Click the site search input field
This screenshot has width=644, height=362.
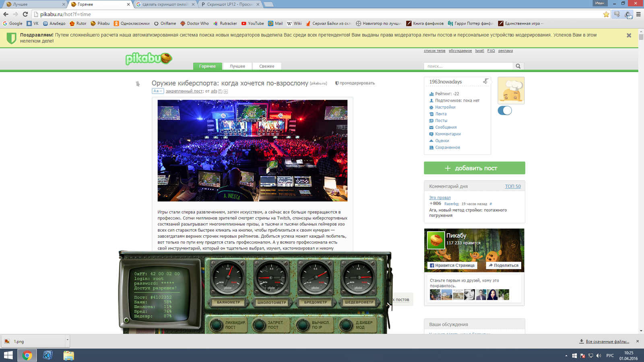468,66
